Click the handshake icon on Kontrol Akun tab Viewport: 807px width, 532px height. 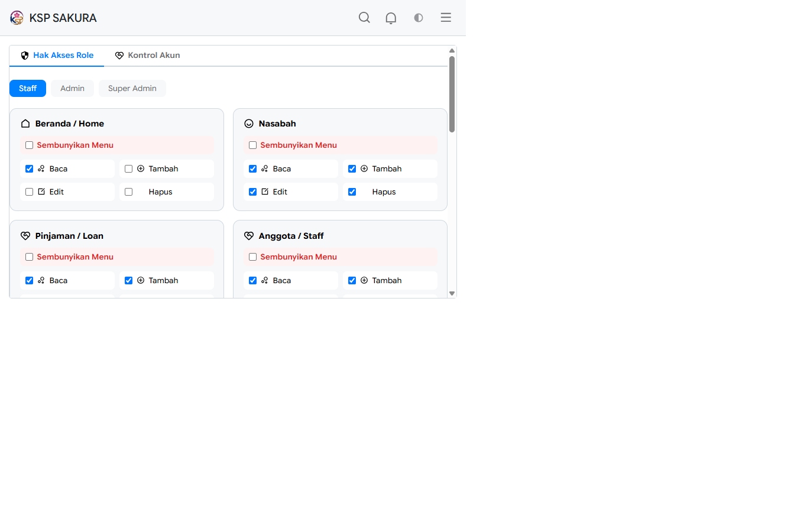[x=119, y=56]
